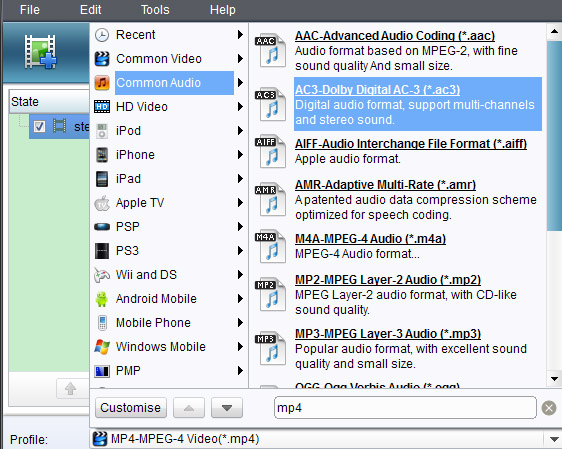
Task: Expand the HD Video submenu arrow
Action: pos(240,107)
